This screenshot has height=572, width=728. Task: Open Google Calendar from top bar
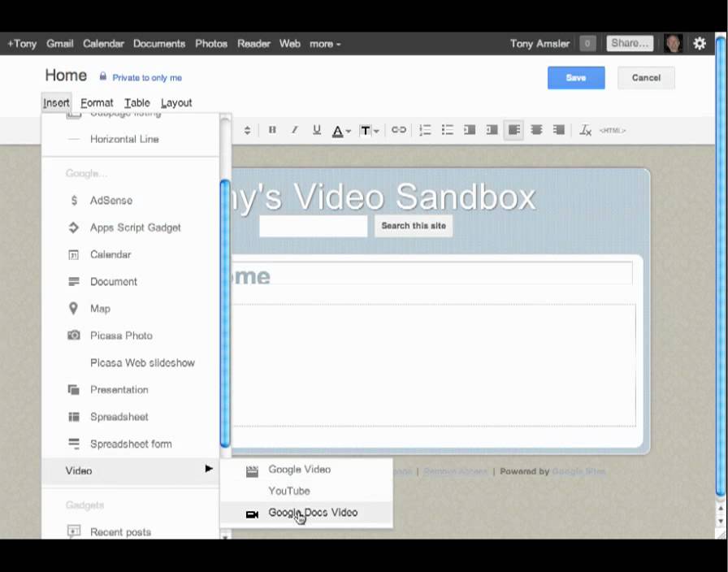[103, 44]
